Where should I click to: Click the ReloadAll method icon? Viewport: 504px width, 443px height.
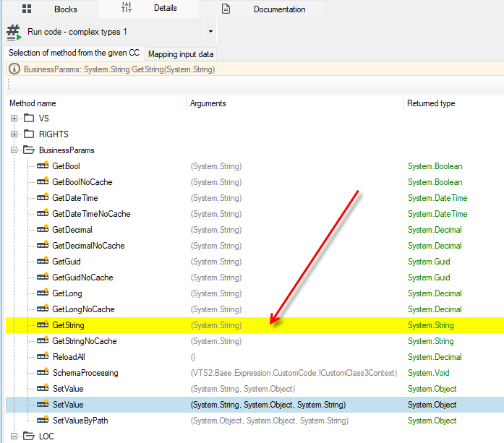[43, 356]
